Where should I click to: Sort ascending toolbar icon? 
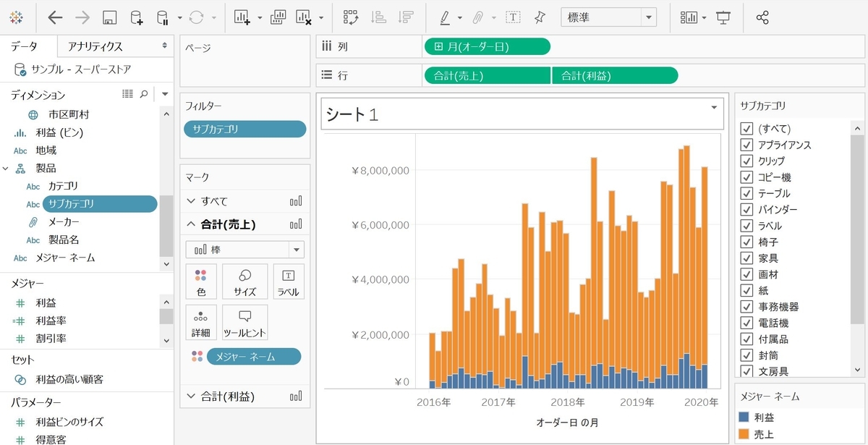(378, 17)
